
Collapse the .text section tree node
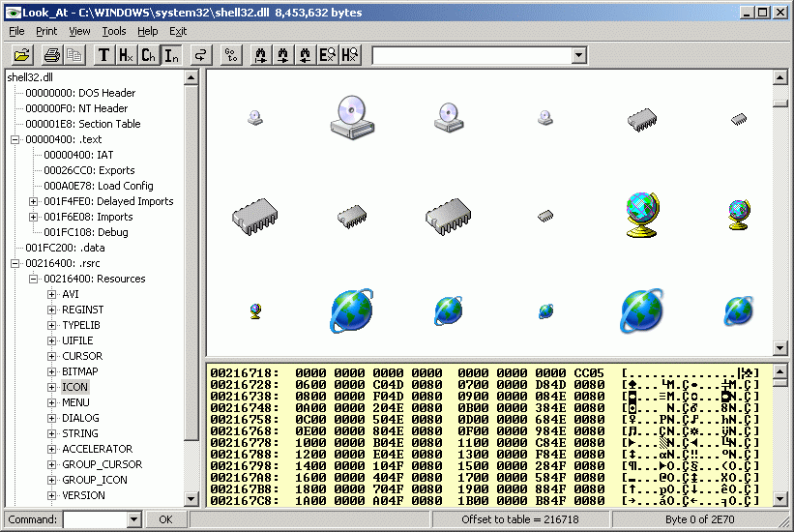[15, 139]
